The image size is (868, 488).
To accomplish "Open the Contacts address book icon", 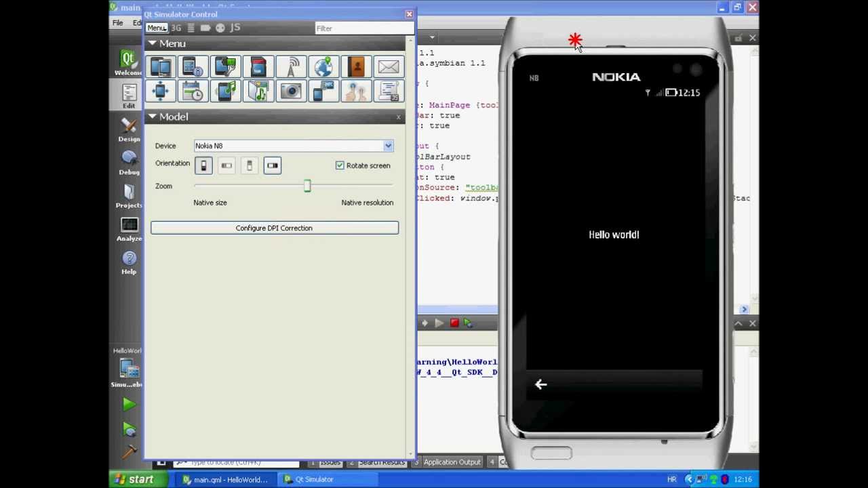I will 356,66.
